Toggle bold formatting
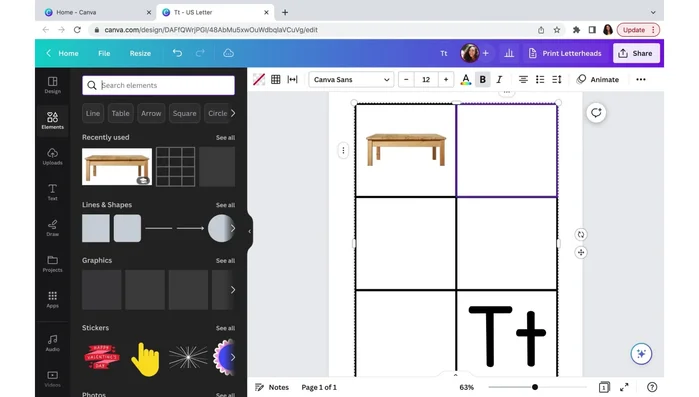This screenshot has width=699, height=397. [482, 79]
